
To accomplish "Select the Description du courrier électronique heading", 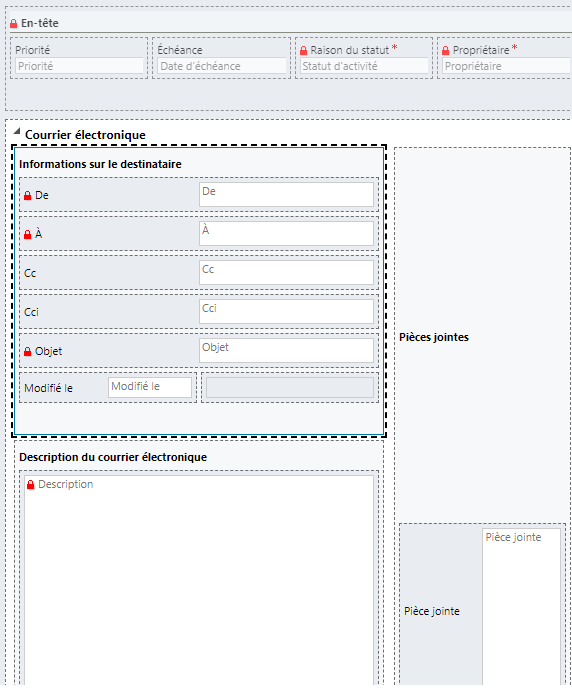I will (x=113, y=457).
